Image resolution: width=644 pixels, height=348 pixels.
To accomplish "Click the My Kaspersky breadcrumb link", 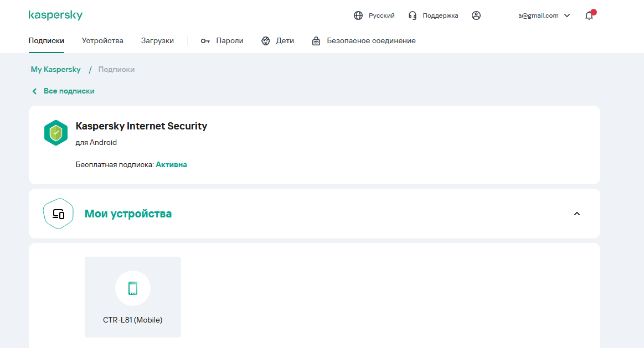I will pyautogui.click(x=55, y=69).
